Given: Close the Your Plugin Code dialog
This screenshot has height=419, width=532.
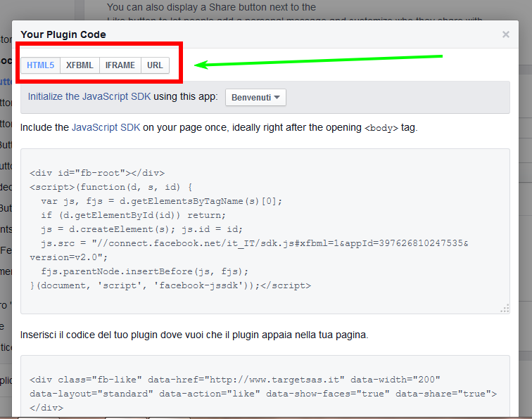Looking at the screenshot, I should pos(505,34).
